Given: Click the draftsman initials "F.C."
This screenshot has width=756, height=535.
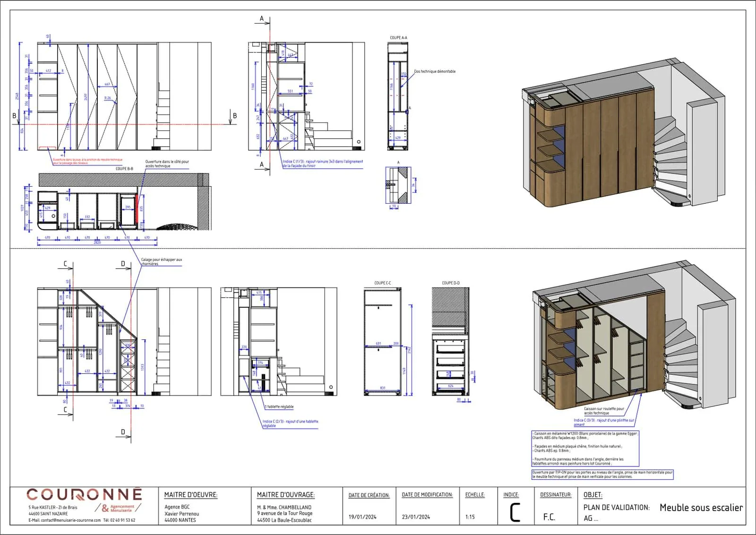Looking at the screenshot, I should point(549,517).
